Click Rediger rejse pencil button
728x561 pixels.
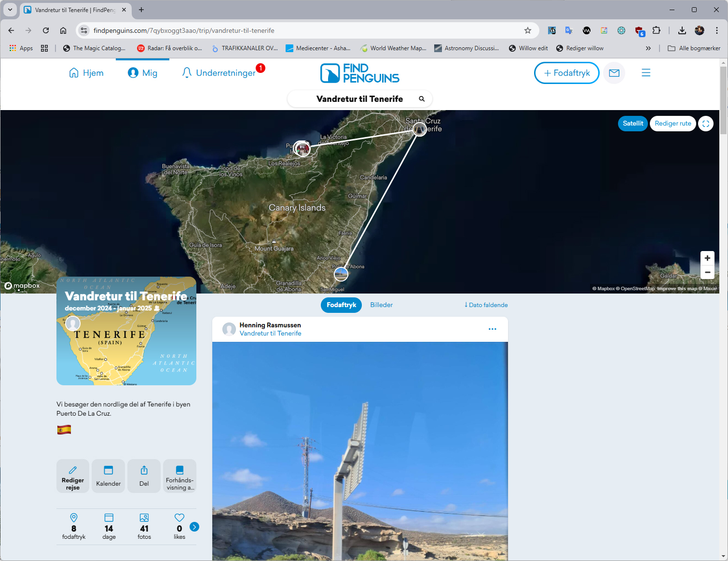[x=73, y=476]
